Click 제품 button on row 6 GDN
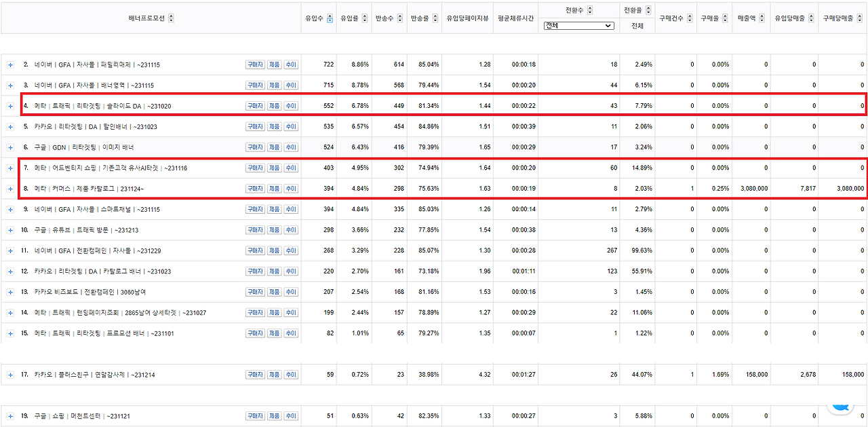This screenshot has width=868, height=427. pos(274,147)
